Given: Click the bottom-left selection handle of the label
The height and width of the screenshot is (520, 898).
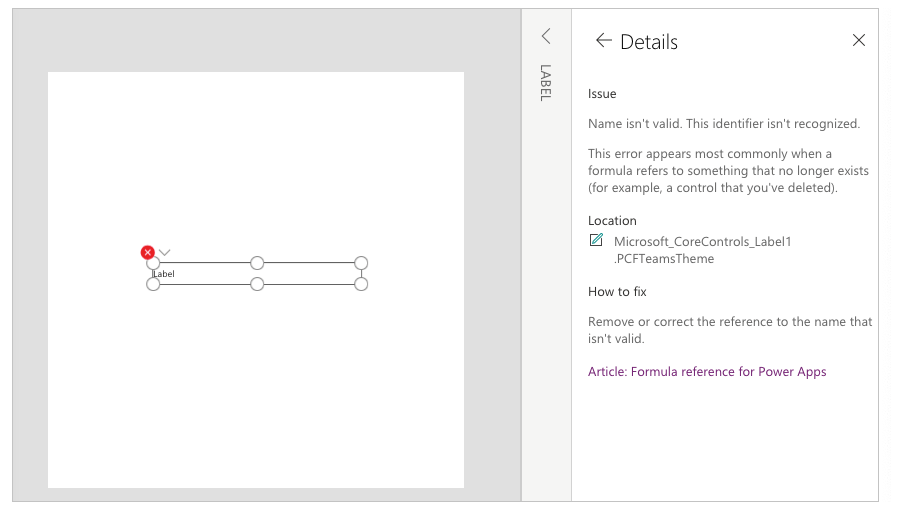Looking at the screenshot, I should click(x=153, y=284).
